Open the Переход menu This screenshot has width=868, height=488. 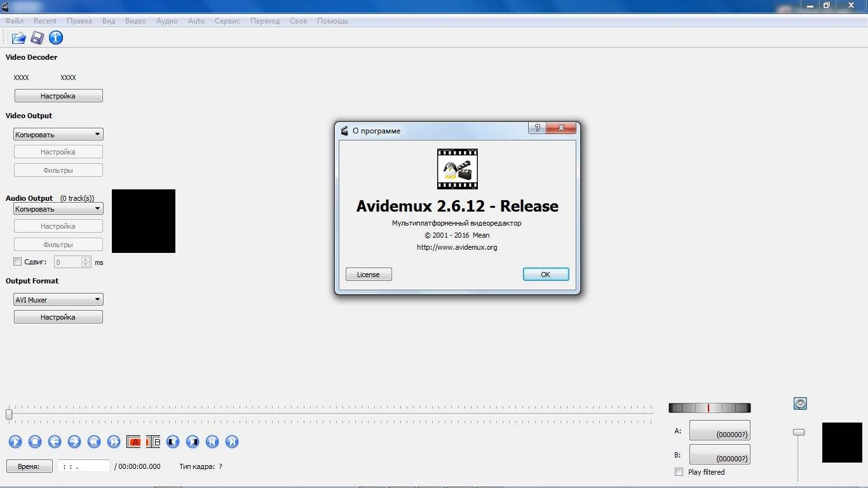265,21
